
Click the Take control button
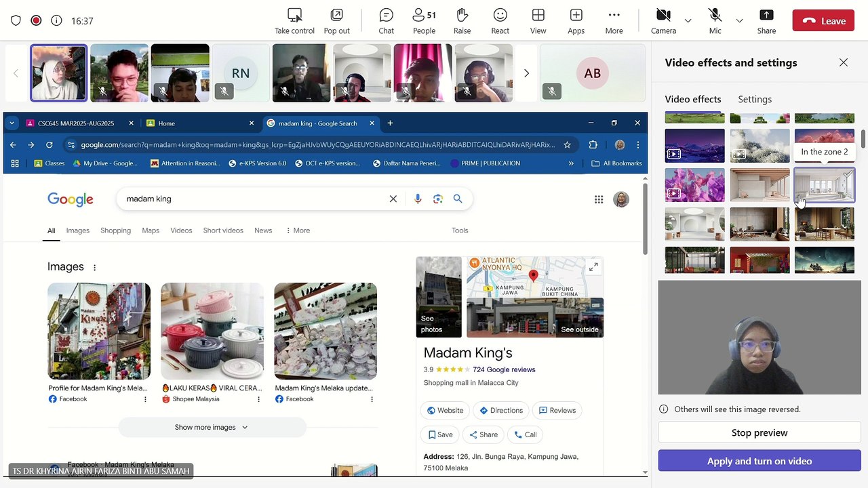pyautogui.click(x=294, y=21)
